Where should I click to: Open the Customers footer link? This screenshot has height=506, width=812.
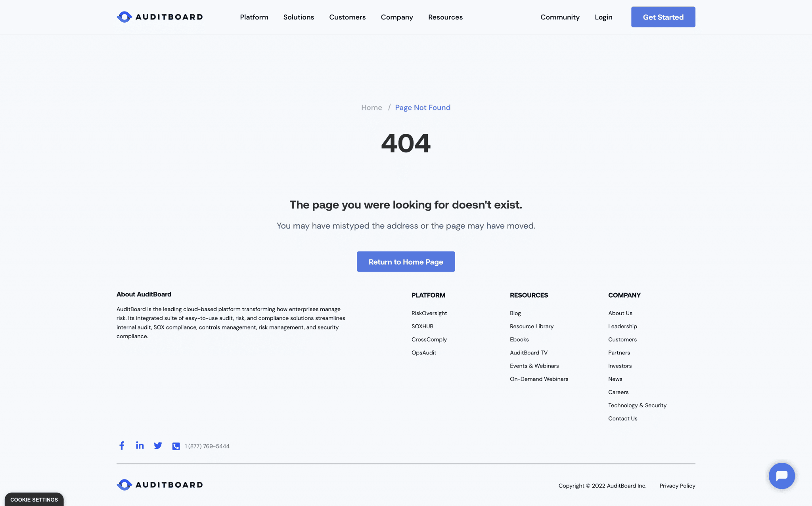click(x=622, y=339)
